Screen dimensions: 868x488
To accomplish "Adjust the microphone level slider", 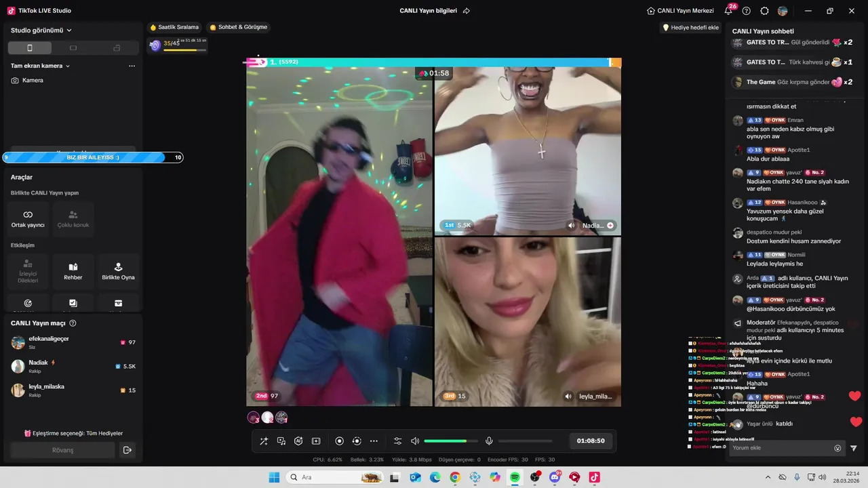I will pos(525,441).
